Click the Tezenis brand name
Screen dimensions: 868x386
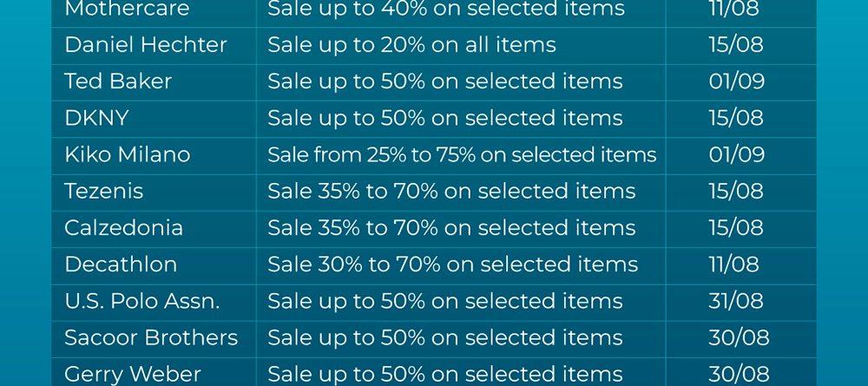coord(104,191)
